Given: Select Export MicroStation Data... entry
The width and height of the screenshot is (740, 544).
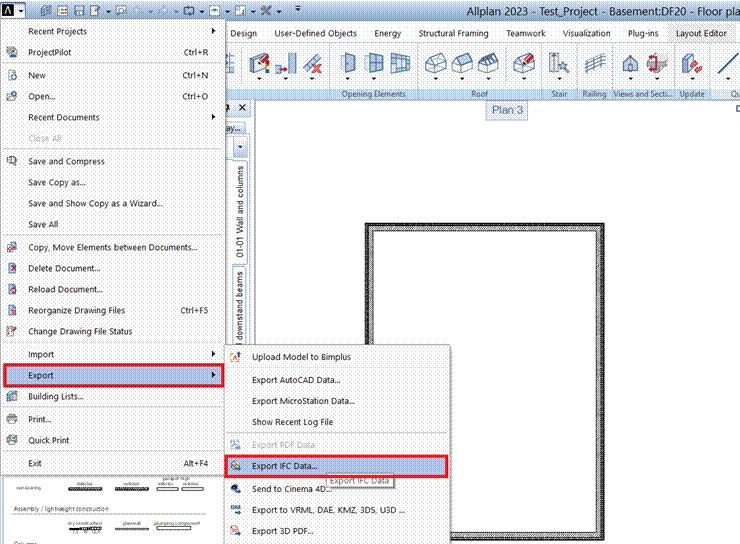Looking at the screenshot, I should click(x=303, y=401).
